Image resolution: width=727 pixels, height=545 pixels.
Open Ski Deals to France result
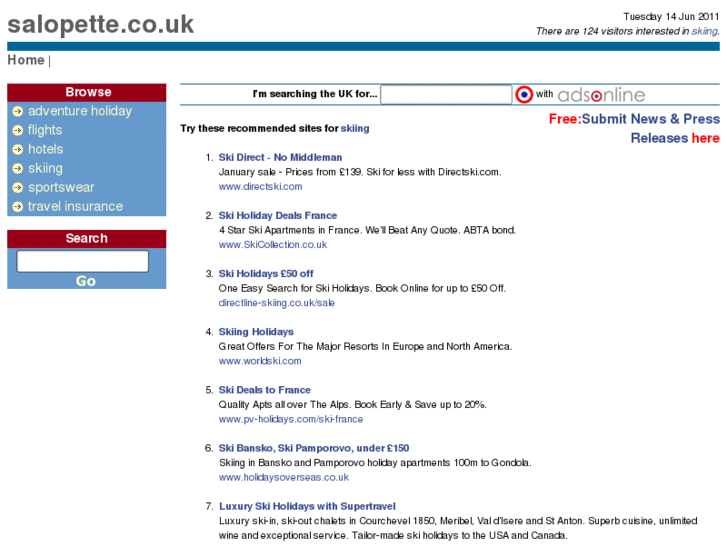tap(264, 390)
